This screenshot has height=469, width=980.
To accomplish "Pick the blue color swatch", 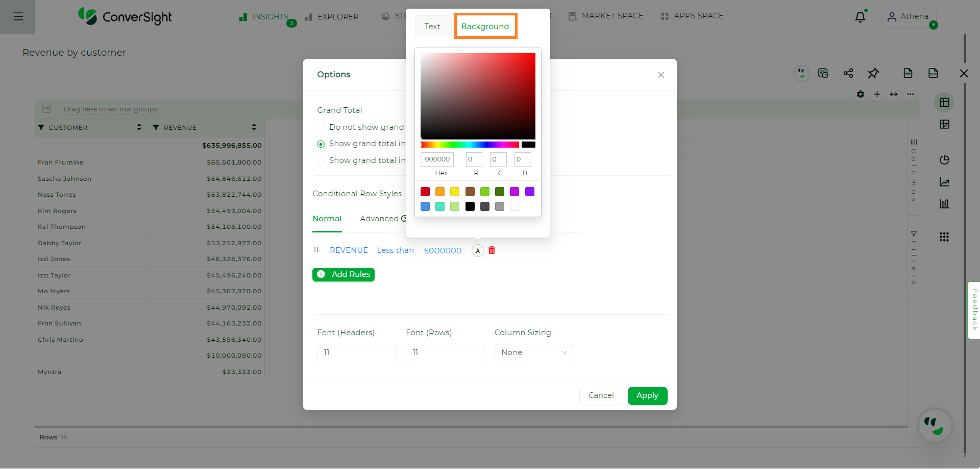I will point(425,206).
